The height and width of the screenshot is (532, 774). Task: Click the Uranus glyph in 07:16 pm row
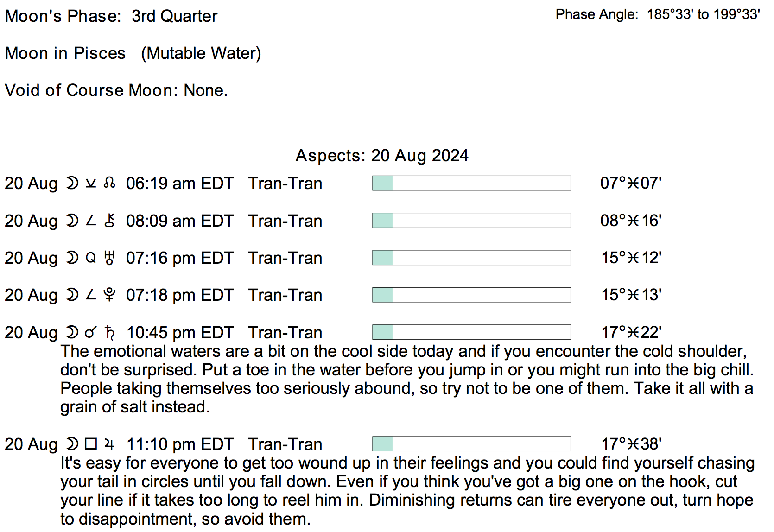click(x=109, y=258)
